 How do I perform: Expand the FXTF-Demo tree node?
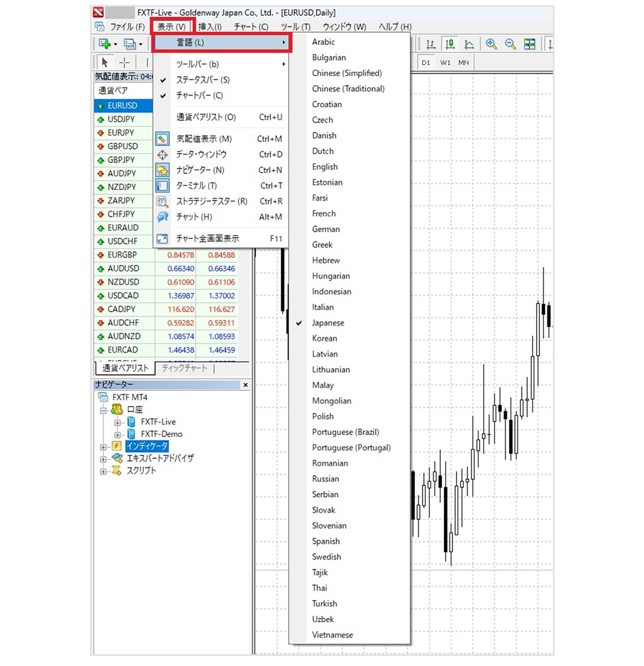118,435
